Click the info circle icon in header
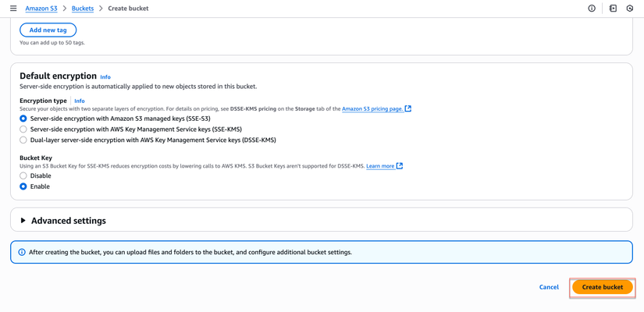644x312 pixels. tap(592, 9)
